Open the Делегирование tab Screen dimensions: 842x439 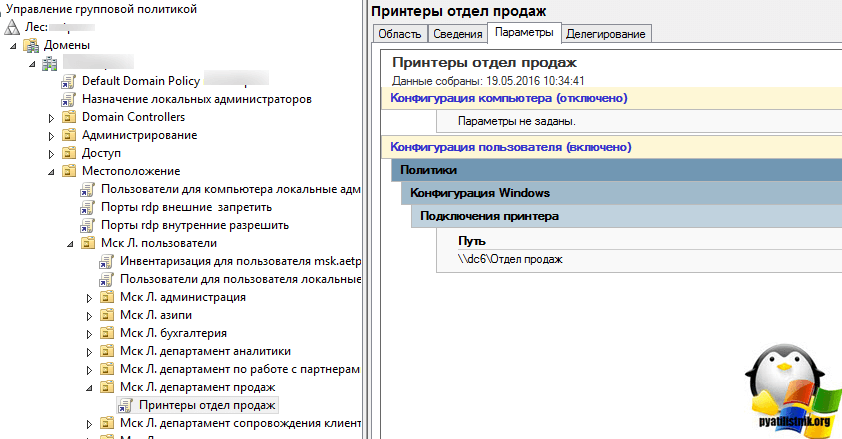coord(606,34)
